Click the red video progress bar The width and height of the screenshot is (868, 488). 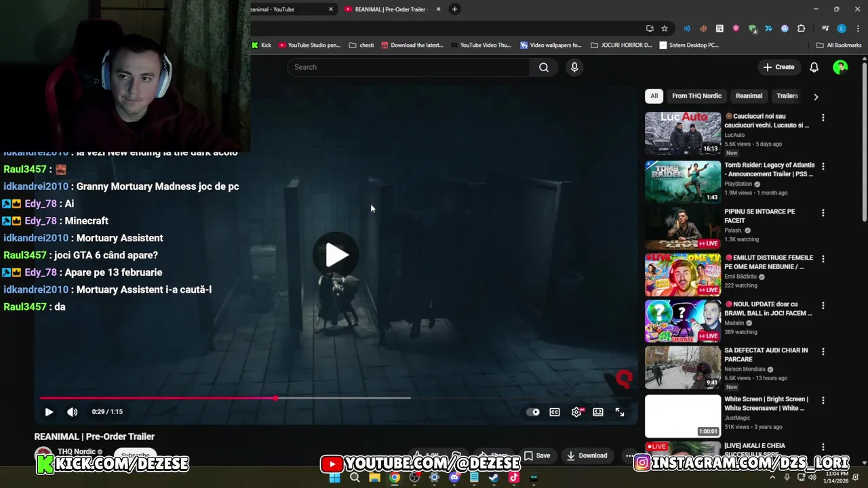tap(157, 398)
